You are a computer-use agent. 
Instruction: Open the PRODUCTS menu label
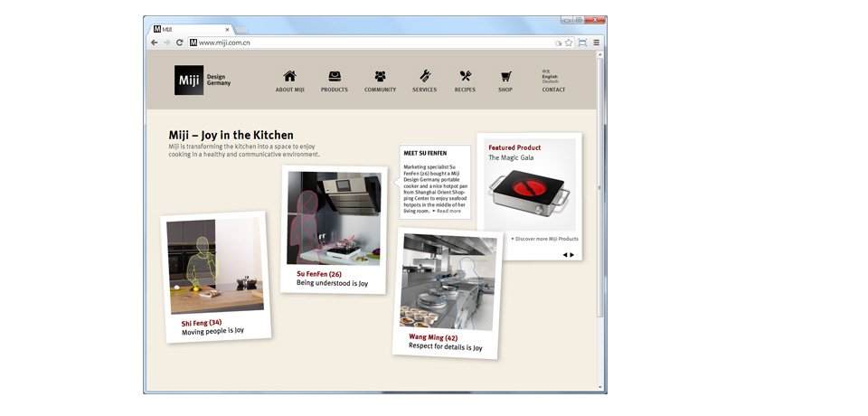[335, 90]
